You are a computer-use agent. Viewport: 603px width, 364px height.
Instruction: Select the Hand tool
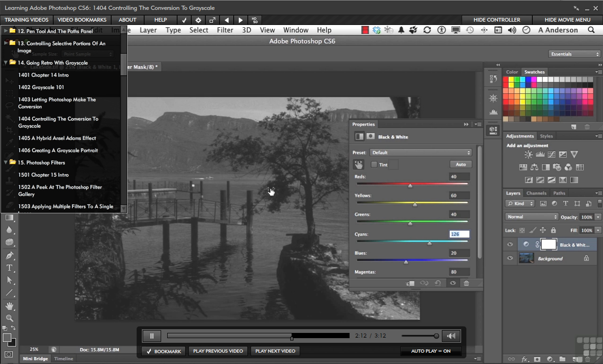[x=9, y=306]
